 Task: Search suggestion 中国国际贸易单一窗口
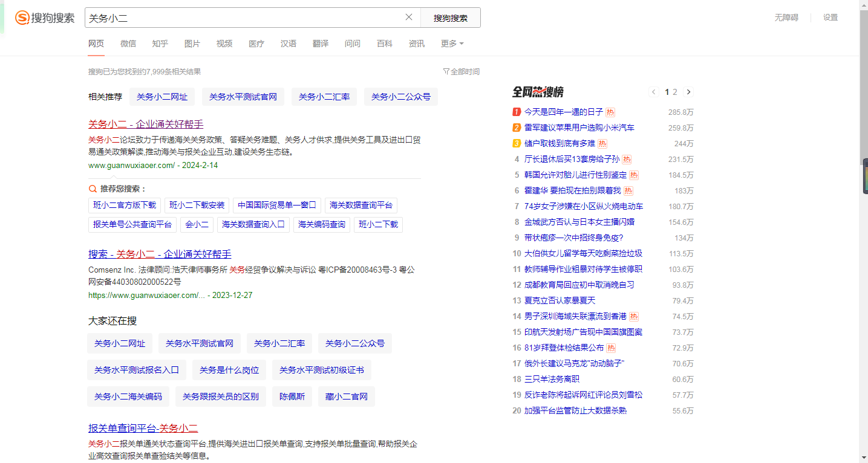[277, 205]
